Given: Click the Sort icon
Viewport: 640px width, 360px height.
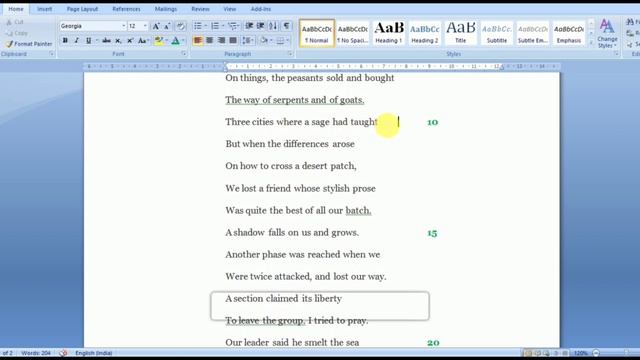Looking at the screenshot, I should [273, 26].
